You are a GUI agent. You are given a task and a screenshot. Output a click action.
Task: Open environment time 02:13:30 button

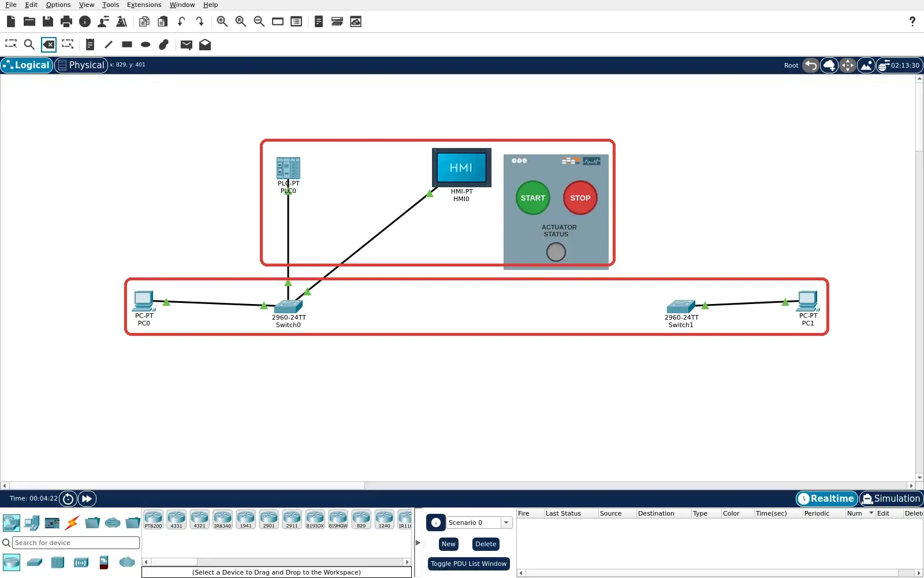[900, 65]
